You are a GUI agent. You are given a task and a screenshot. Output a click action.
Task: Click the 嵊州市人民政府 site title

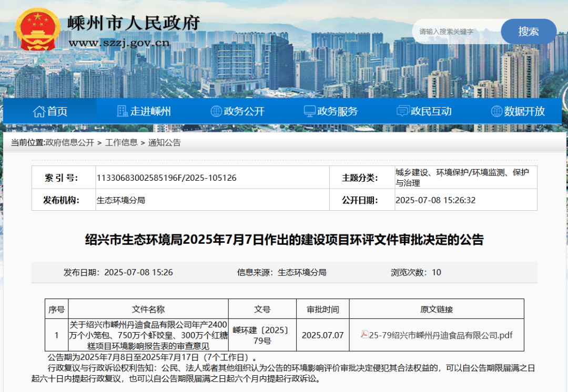pos(134,23)
